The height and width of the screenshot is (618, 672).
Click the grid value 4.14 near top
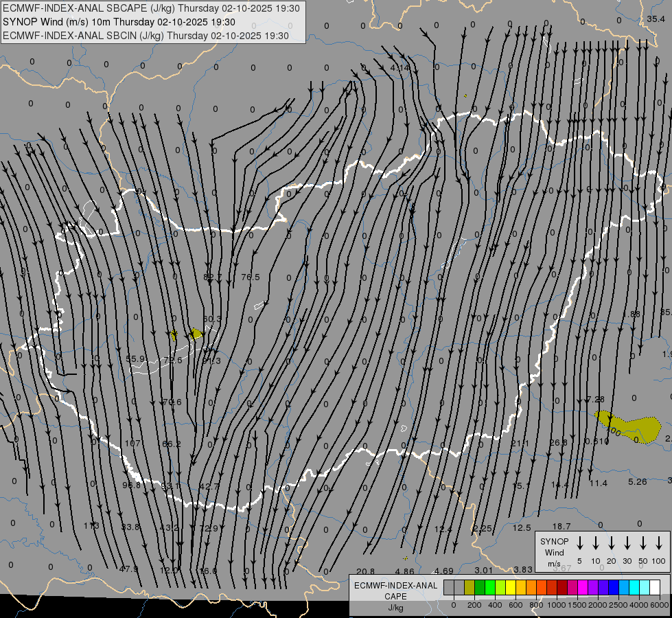point(400,67)
